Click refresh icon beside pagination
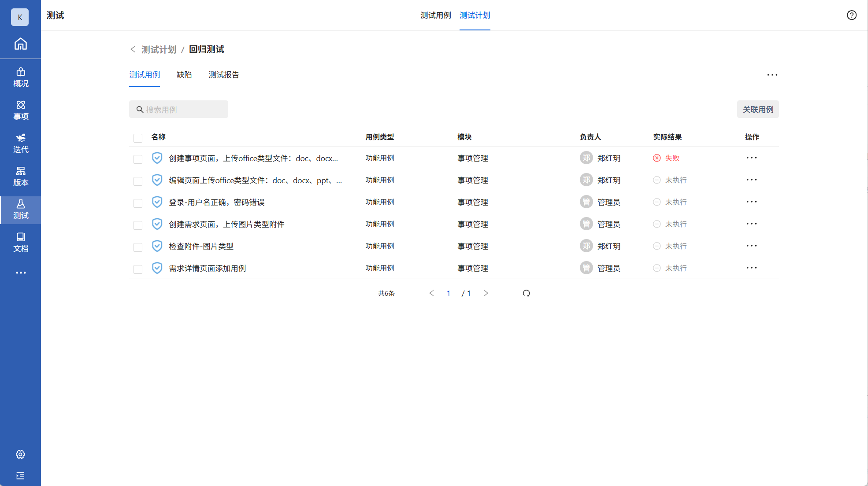Image resolution: width=868 pixels, height=486 pixels. coord(526,293)
